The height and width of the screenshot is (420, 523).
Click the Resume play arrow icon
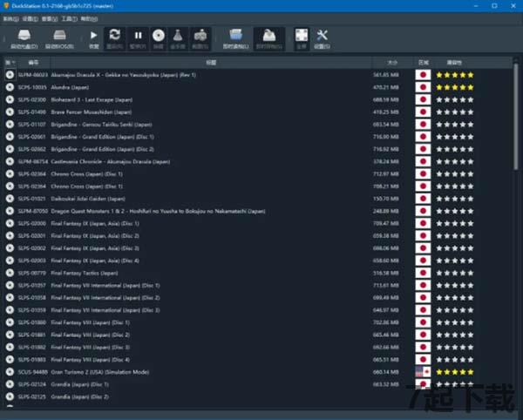point(94,35)
